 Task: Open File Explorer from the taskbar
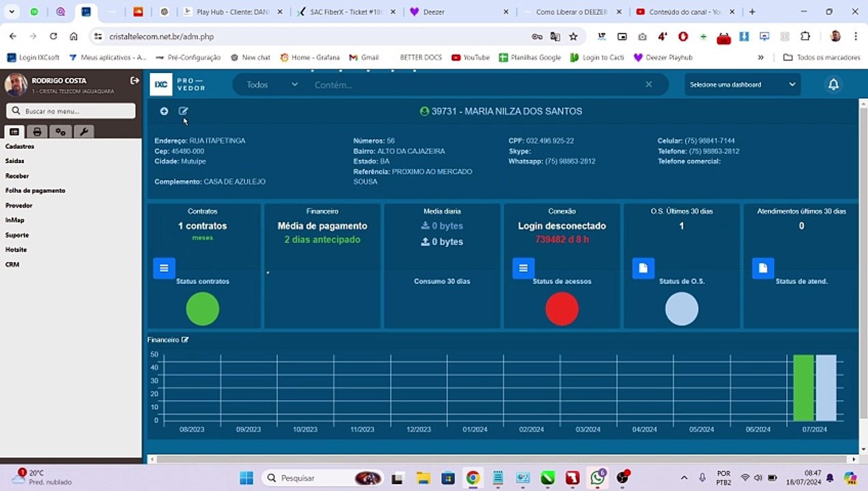click(423, 478)
